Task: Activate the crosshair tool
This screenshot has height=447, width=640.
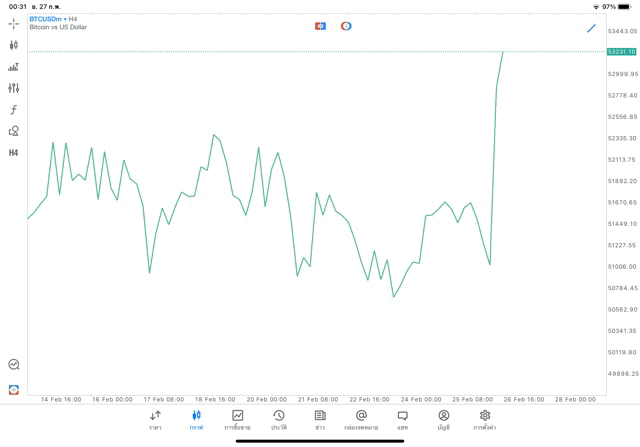Action: pyautogui.click(x=13, y=23)
